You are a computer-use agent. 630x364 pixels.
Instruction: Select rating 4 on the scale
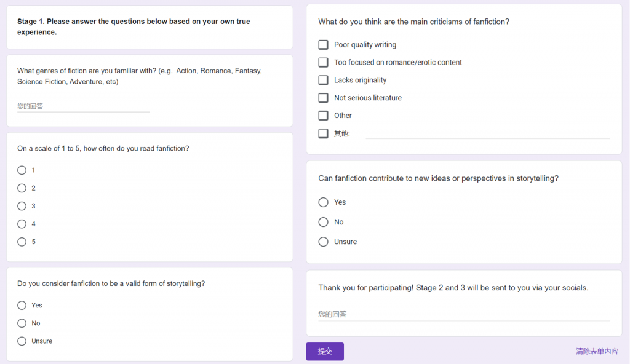click(22, 224)
